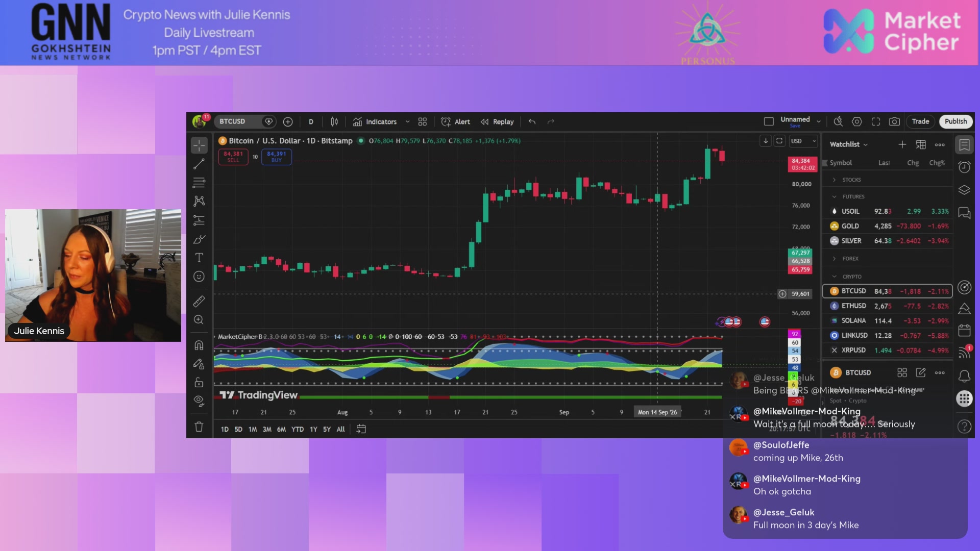Select the Text annotation tool
Image resolution: width=980 pixels, height=551 pixels.
coord(199,258)
